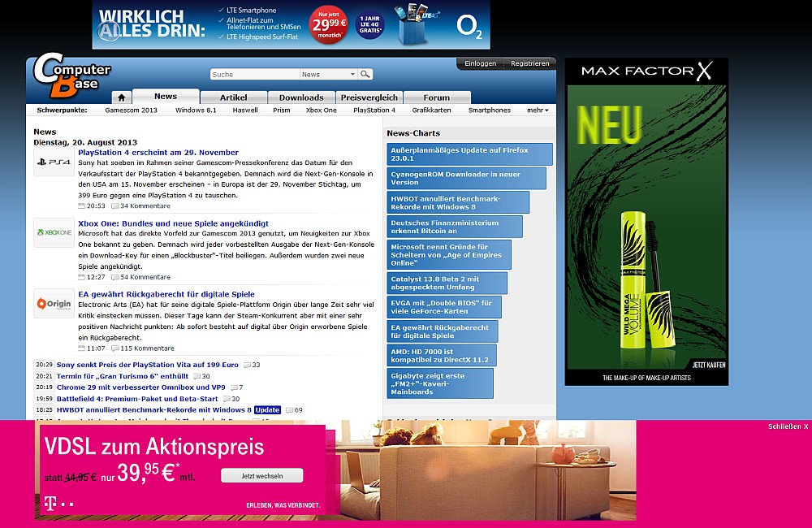Image resolution: width=812 pixels, height=528 pixels.
Task: Open comments icon for PlayStation 4 article
Action: click(115, 206)
